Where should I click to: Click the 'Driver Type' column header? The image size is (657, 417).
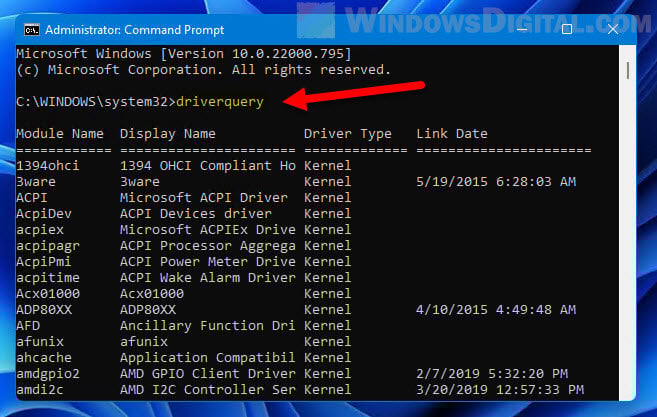(x=348, y=134)
